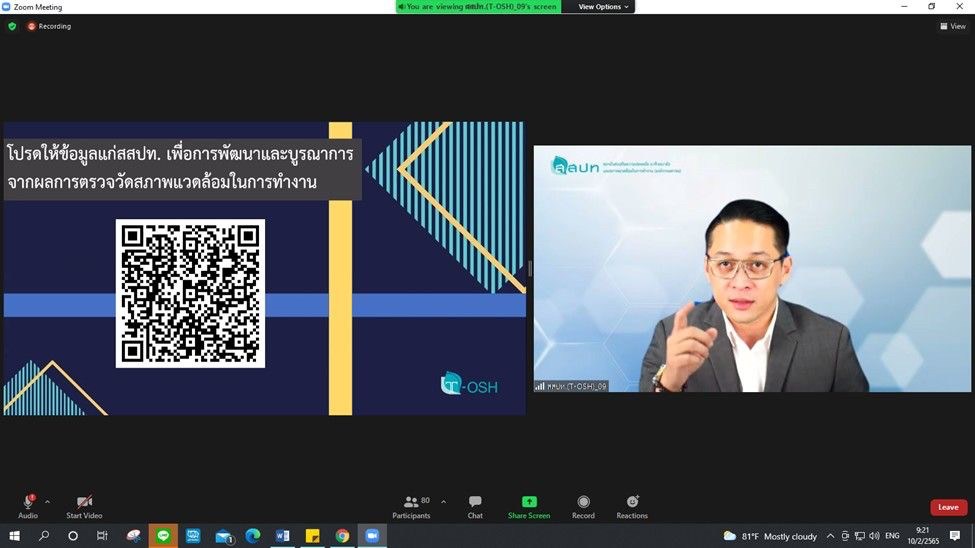
Task: Open the weather widget showing Mostly cloudy
Action: 770,536
